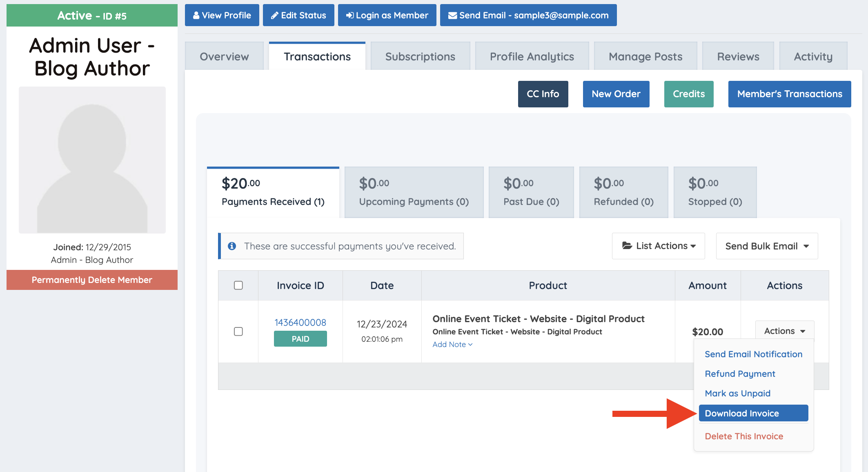Expand the Send Bulk Email dropdown
868x472 pixels.
[767, 246]
